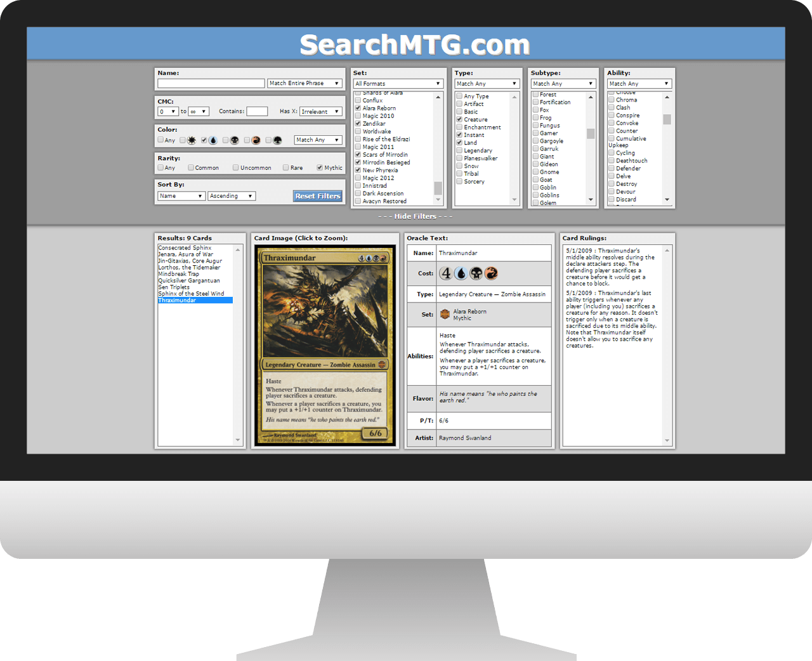This screenshot has width=812, height=661.
Task: Click the red mana fireball icon in Color filter
Action: point(256,140)
